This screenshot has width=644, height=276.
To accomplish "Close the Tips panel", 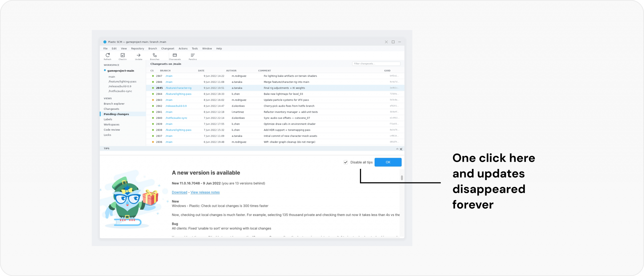I will [401, 149].
